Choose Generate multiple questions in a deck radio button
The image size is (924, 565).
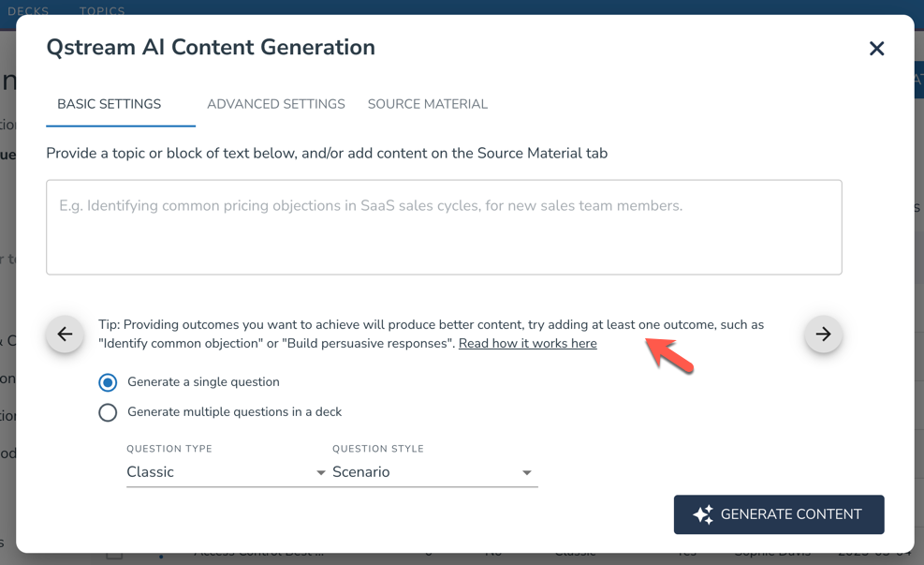[108, 412]
